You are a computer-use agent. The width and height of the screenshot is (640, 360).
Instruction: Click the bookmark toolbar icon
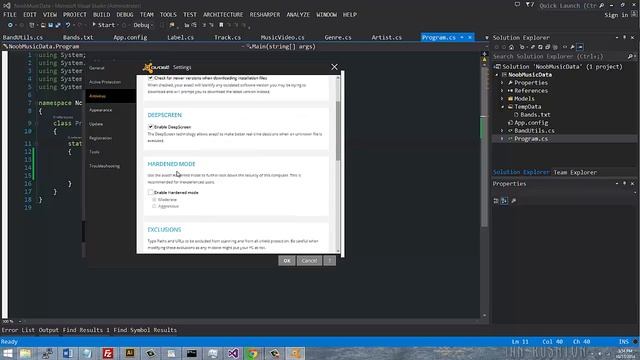pyautogui.click(x=221, y=25)
